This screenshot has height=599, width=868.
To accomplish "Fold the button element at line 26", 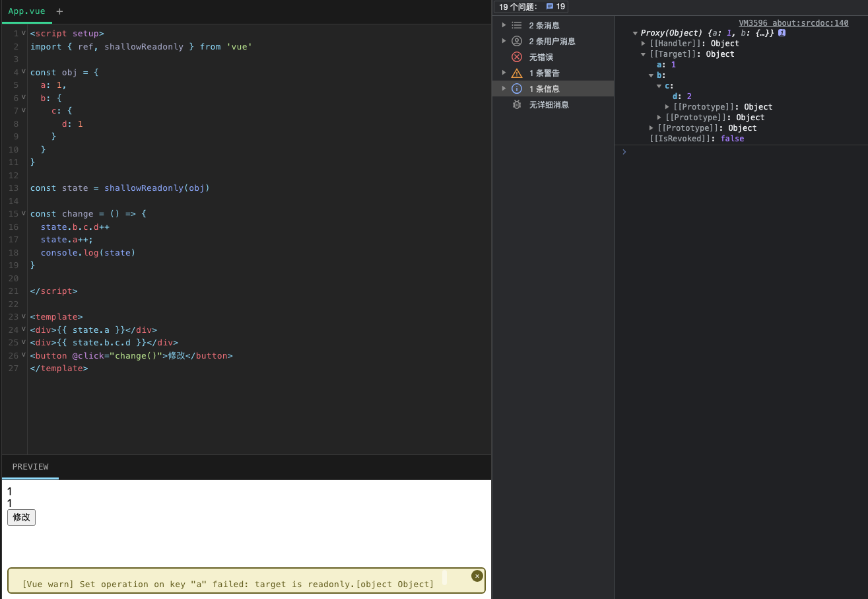I will tap(24, 355).
